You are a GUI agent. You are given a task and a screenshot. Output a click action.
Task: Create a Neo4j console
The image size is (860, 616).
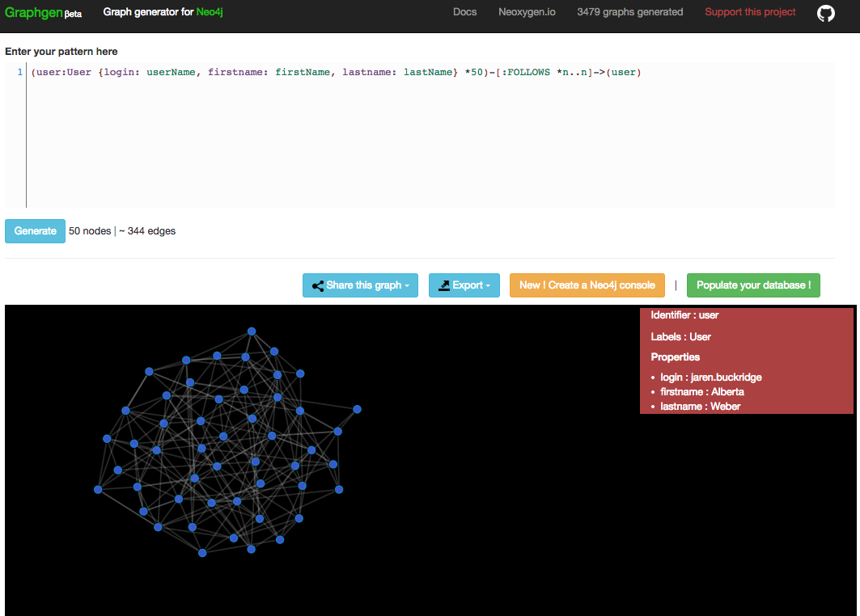(x=587, y=285)
